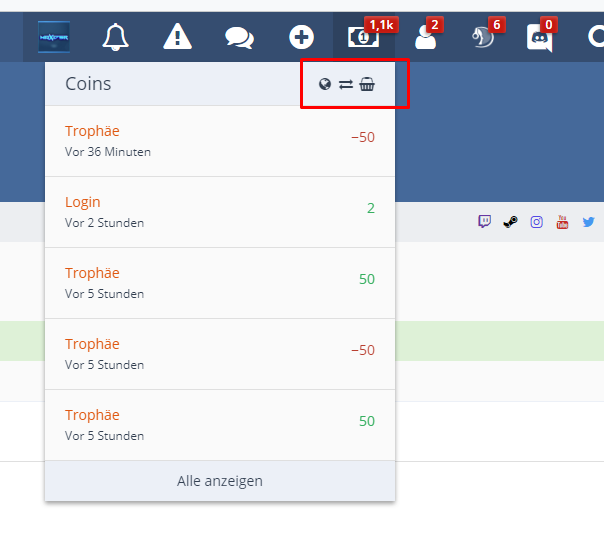Open the notifications bell
Viewport: 604px width, 555px height.
116,37
